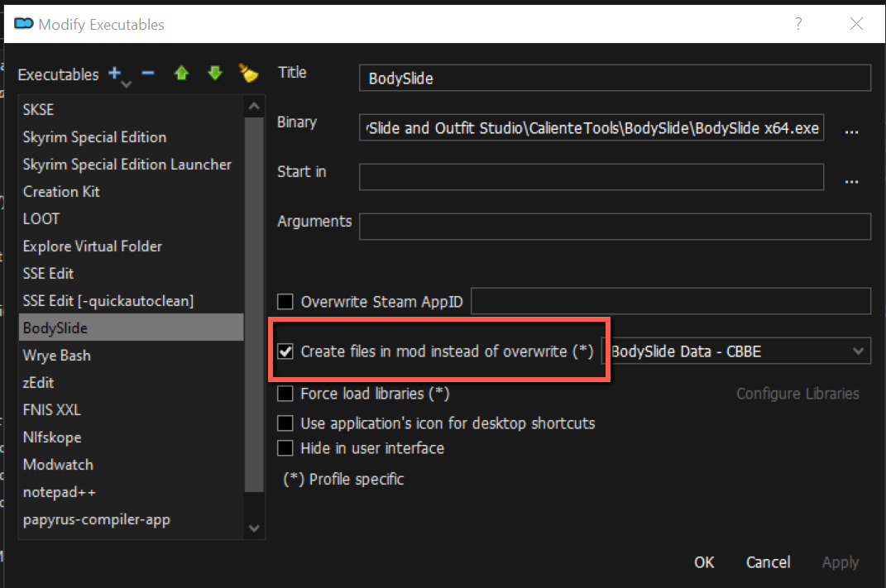The image size is (886, 588).
Task: Select BodySlide in executables list
Action: (x=131, y=327)
